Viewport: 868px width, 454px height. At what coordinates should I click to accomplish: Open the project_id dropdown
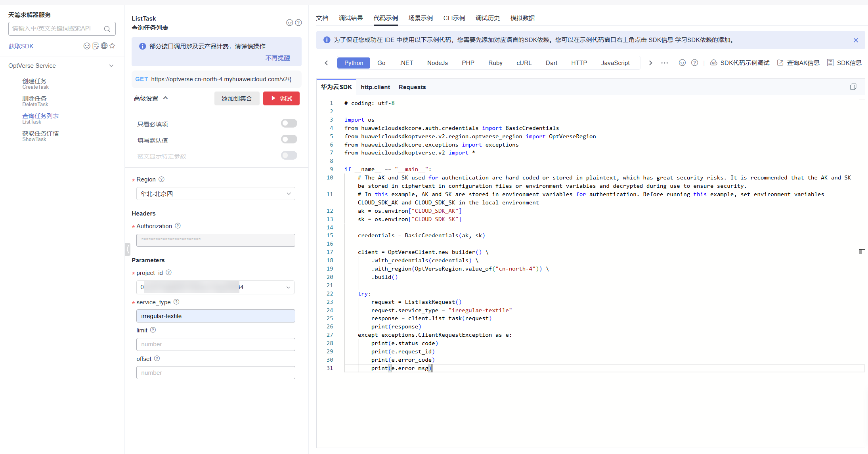[215, 287]
